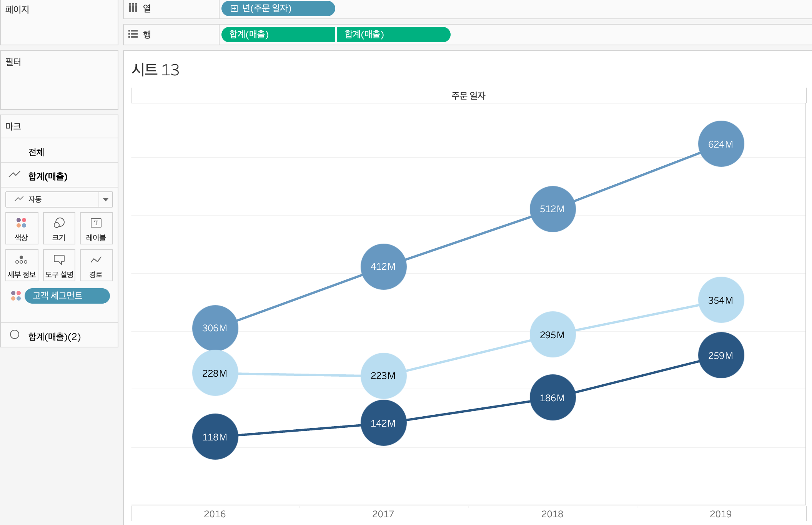Image resolution: width=812 pixels, height=525 pixels.
Task: Click first 합계(매출) pill on rows shelf
Action: click(x=278, y=35)
